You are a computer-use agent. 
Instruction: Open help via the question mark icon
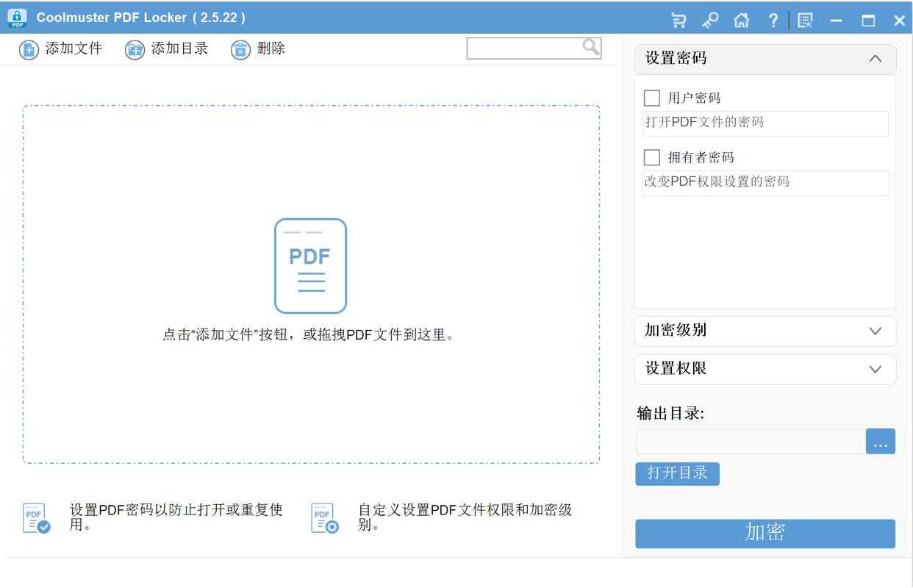point(773,20)
